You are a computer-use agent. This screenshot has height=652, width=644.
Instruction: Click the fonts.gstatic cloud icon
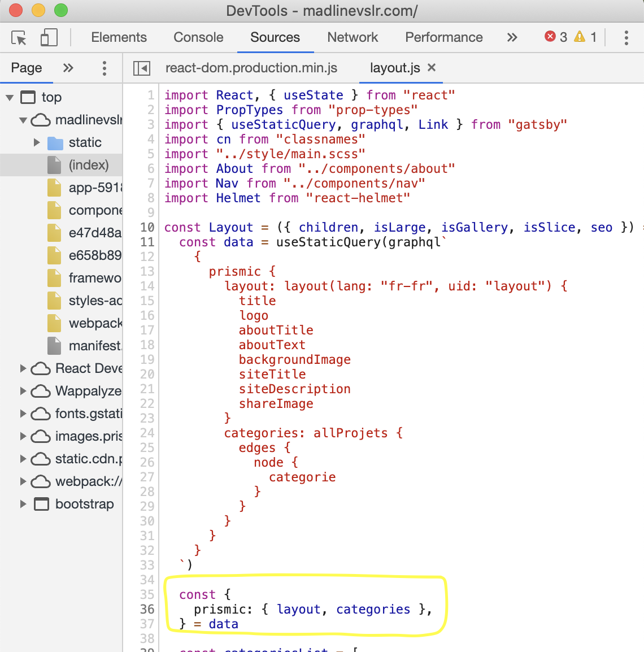[x=41, y=414]
